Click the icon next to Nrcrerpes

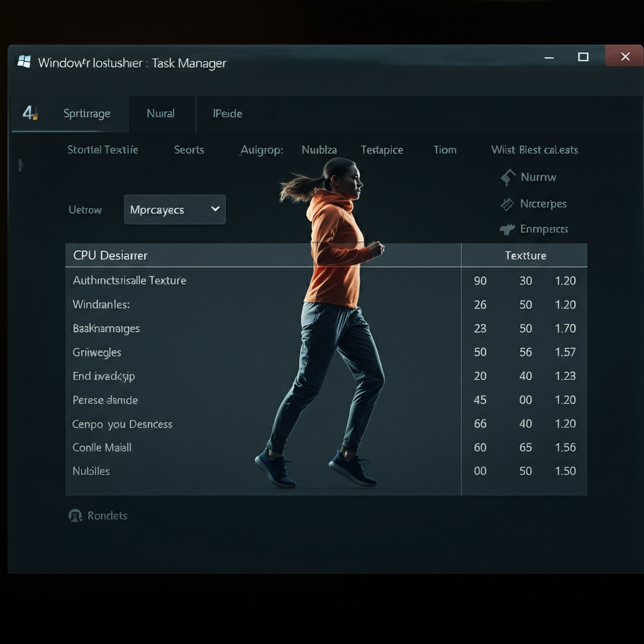pyautogui.click(x=507, y=204)
